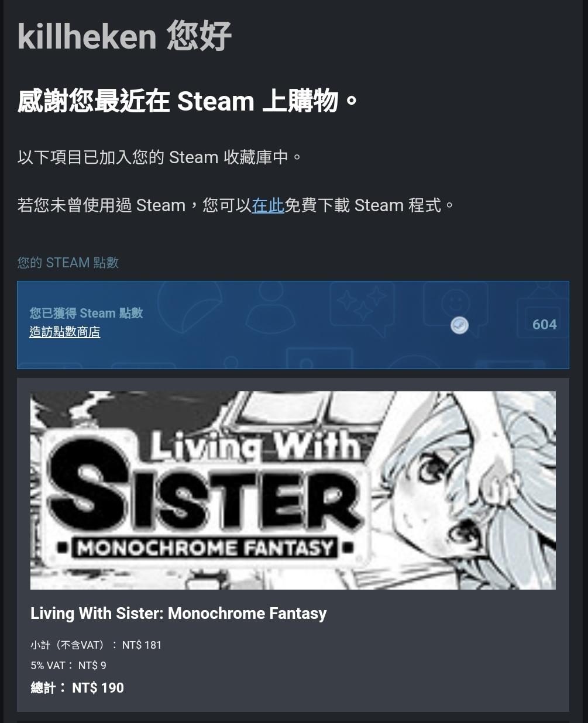Viewport: 588px width, 723px height.
Task: Click the smiley face chat bubble icon
Action: click(x=455, y=307)
